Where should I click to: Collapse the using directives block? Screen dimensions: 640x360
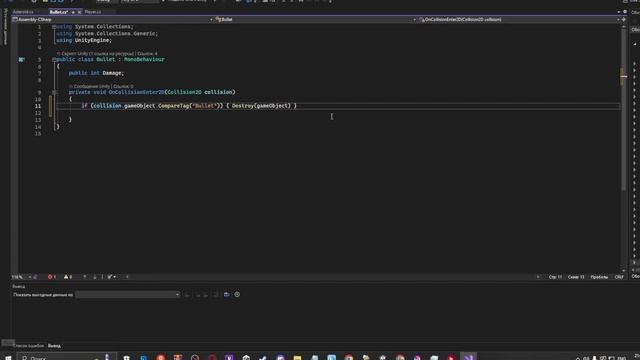[x=54, y=27]
